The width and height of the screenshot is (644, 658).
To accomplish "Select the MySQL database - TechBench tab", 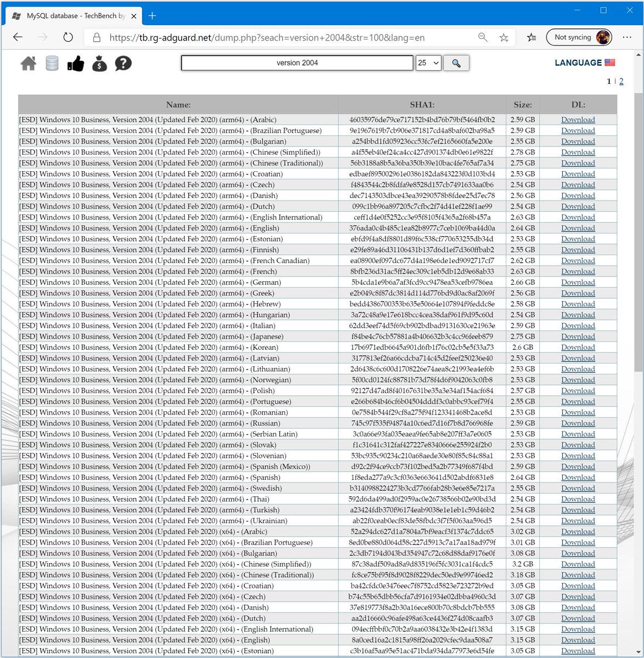I will [x=73, y=16].
